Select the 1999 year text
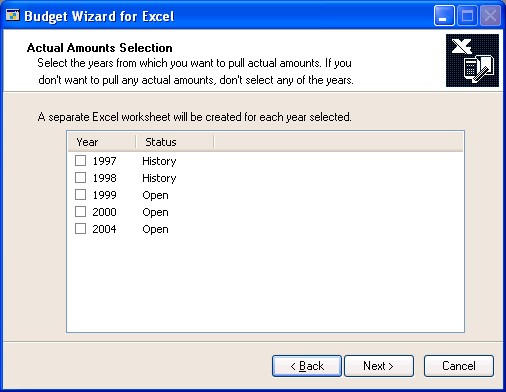This screenshot has height=392, width=506. click(104, 195)
